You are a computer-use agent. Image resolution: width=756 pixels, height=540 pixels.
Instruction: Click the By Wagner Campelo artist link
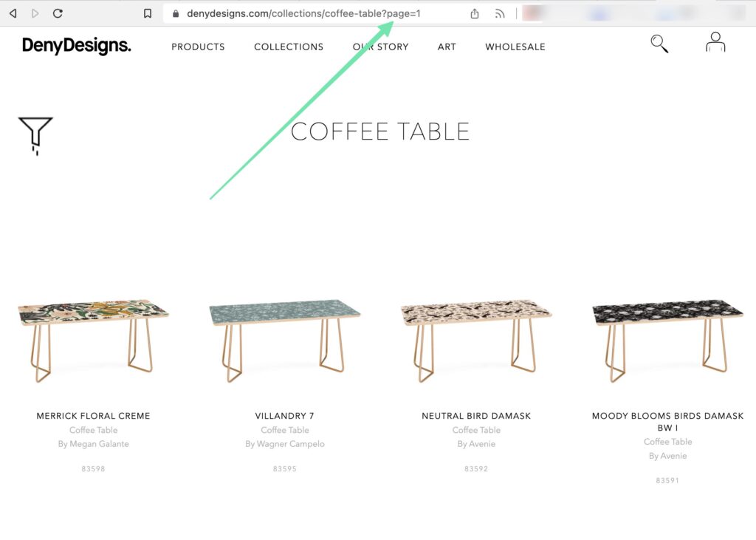[x=284, y=443]
